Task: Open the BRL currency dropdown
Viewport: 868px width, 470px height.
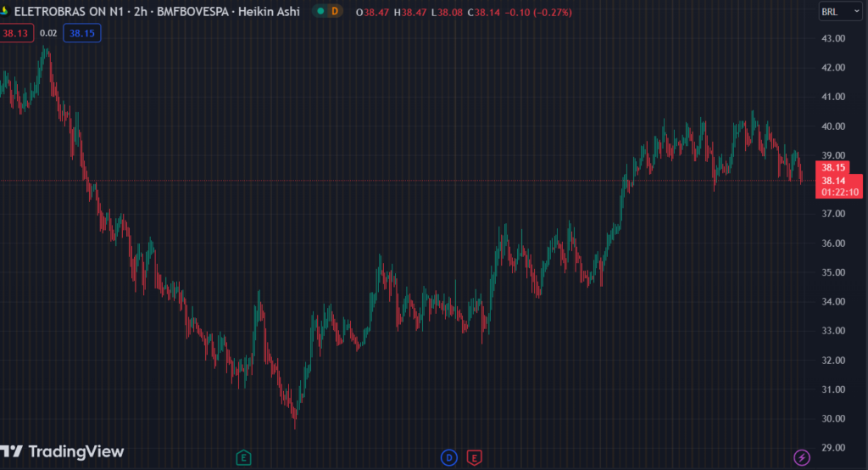Action: tap(840, 12)
